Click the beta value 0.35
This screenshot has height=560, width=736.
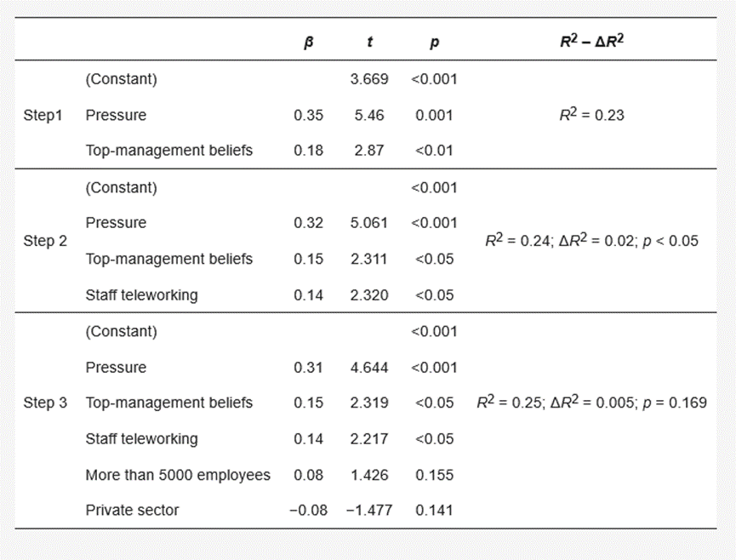[308, 115]
